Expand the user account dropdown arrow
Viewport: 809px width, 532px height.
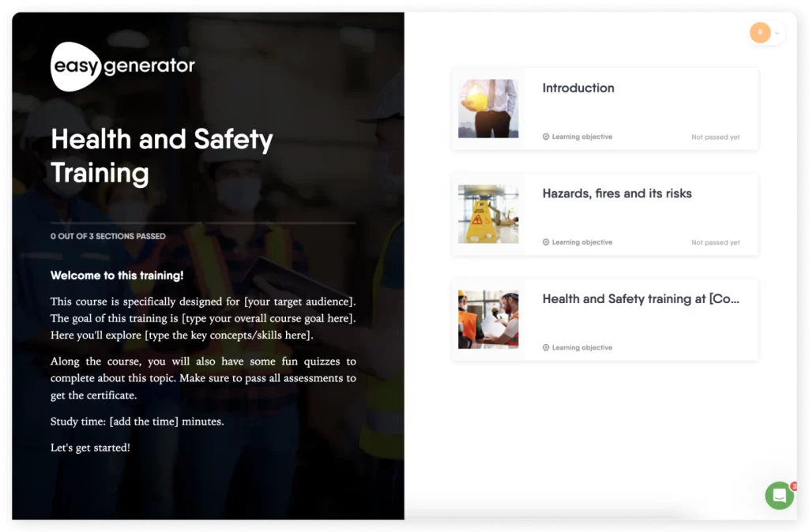pyautogui.click(x=777, y=33)
